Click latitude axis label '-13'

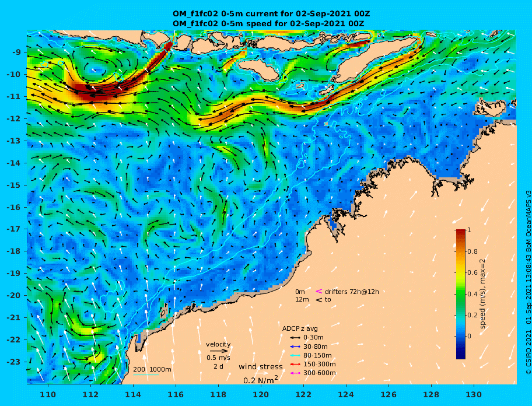pos(13,141)
